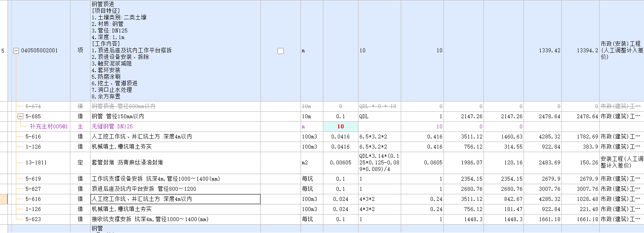Select quota code 5-685
Image resolution: width=644 pixels, height=233 pixels.
pos(33,116)
